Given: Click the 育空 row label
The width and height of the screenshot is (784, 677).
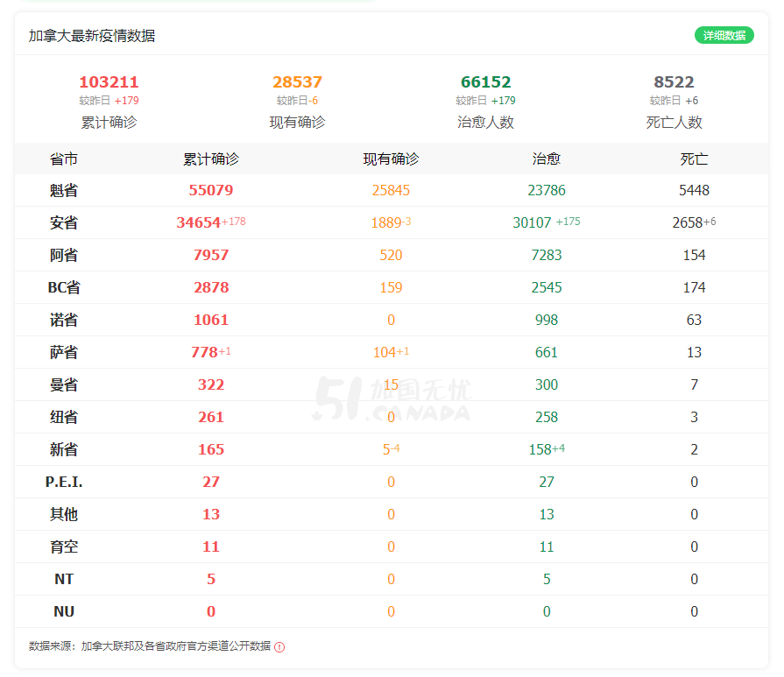Looking at the screenshot, I should pyautogui.click(x=64, y=547).
